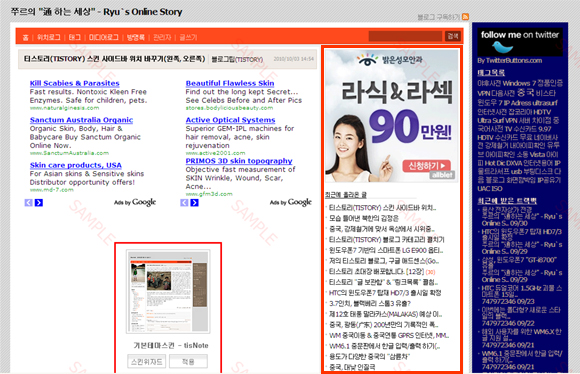Open the 미디어로그 menu item
The image size is (580, 374).
click(x=104, y=37)
